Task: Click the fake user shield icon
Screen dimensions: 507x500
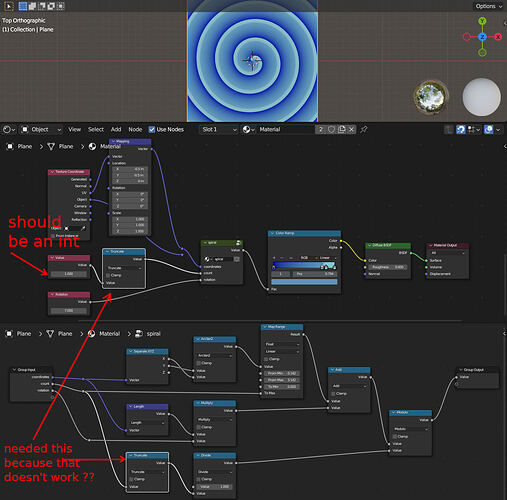Action: (331, 129)
